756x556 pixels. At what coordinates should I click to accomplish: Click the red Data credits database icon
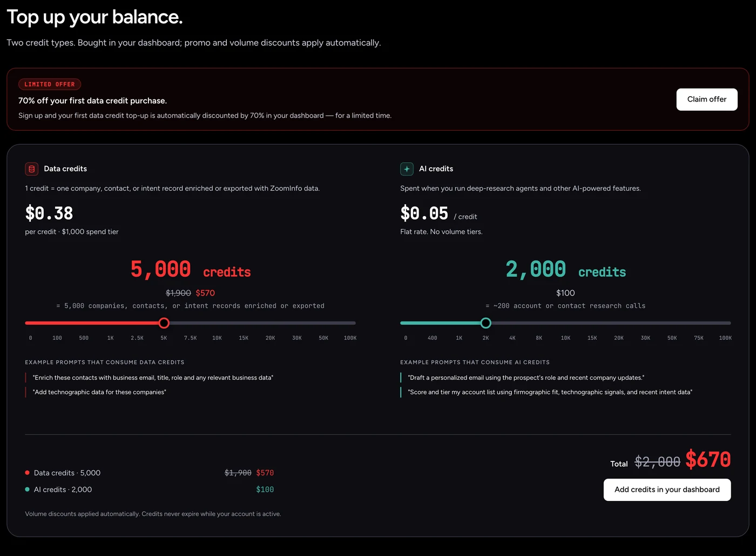[x=31, y=169]
